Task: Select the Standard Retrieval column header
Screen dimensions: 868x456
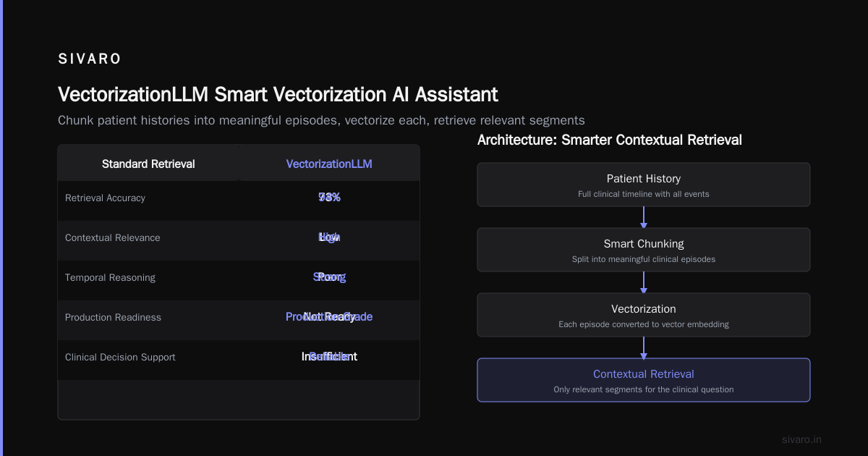Action: pyautogui.click(x=148, y=164)
